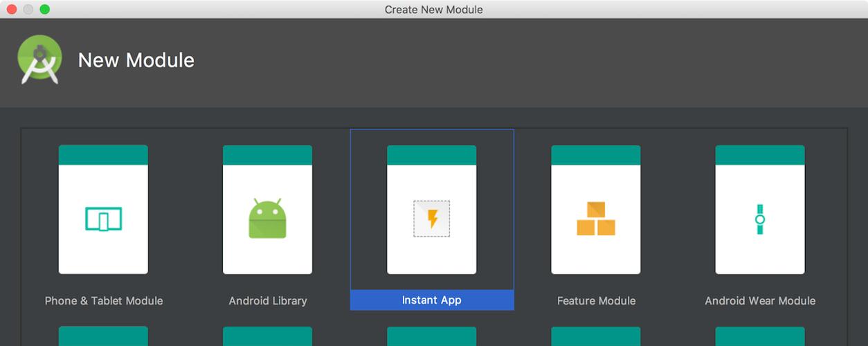This screenshot has width=868, height=346.
Task: Click the 'Android Wear Module' label
Action: [x=760, y=301]
